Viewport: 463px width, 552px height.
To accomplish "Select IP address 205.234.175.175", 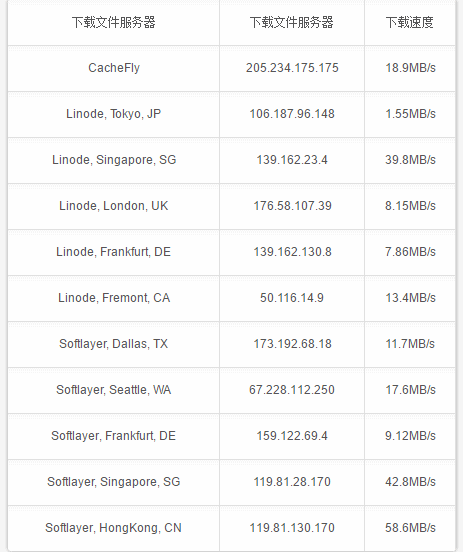I will 292,68.
